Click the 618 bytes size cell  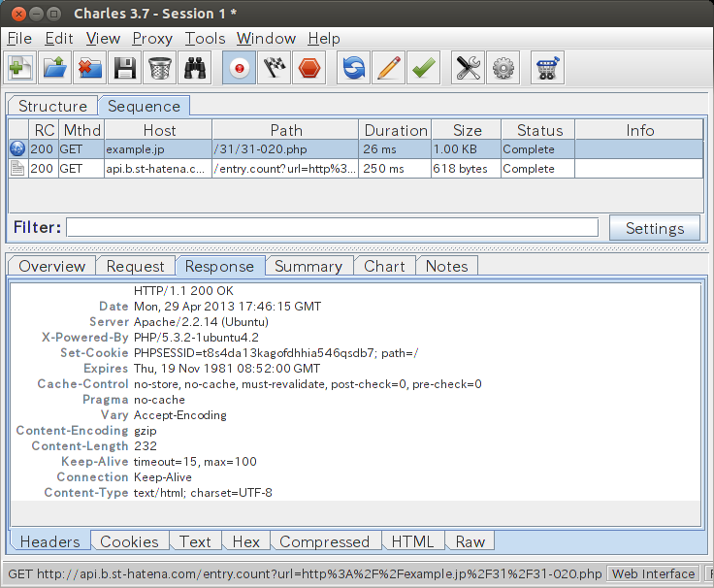tap(467, 169)
